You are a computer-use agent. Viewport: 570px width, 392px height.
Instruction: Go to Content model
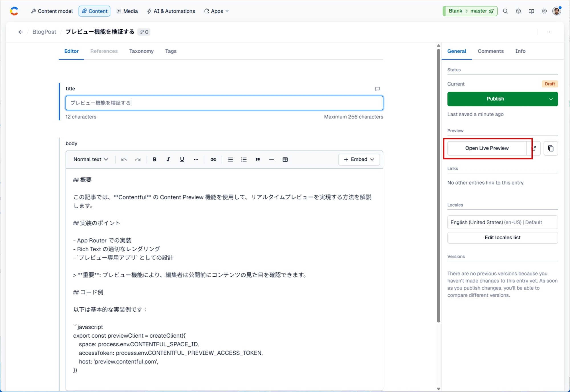(x=52, y=11)
